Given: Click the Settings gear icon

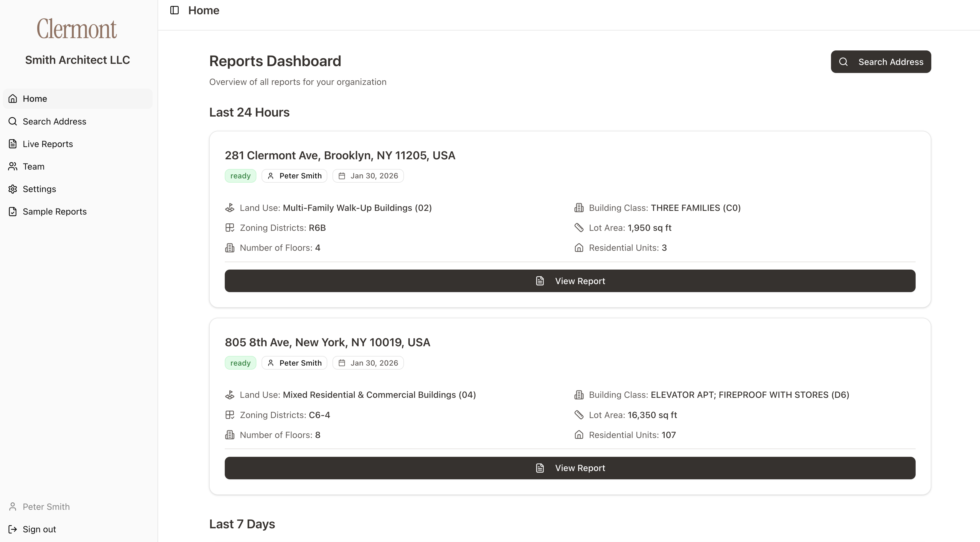Looking at the screenshot, I should pyautogui.click(x=13, y=189).
